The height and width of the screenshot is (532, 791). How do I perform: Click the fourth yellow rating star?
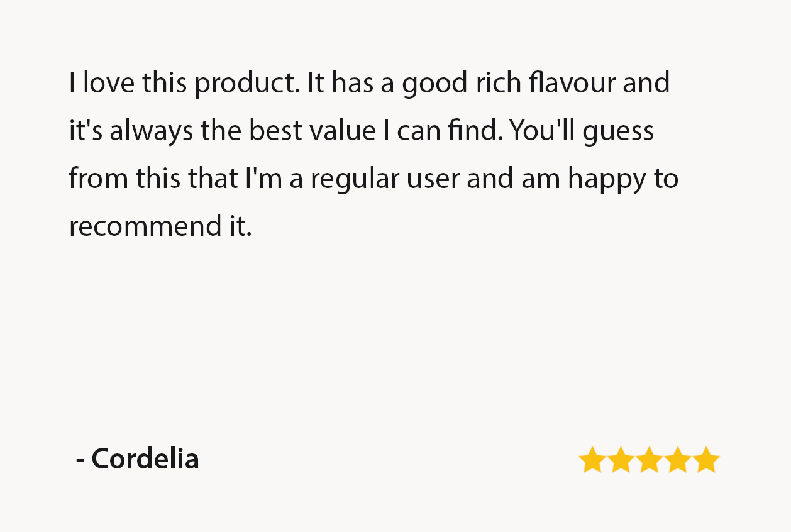tap(678, 460)
